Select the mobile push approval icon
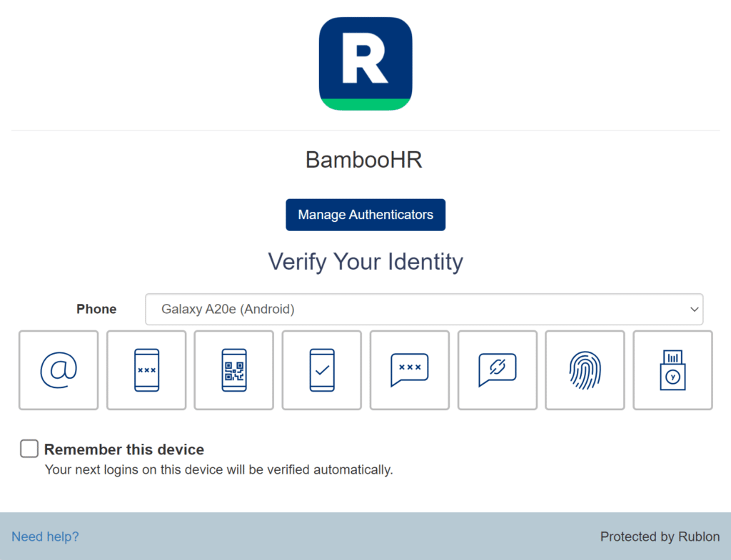The height and width of the screenshot is (560, 731). (322, 370)
